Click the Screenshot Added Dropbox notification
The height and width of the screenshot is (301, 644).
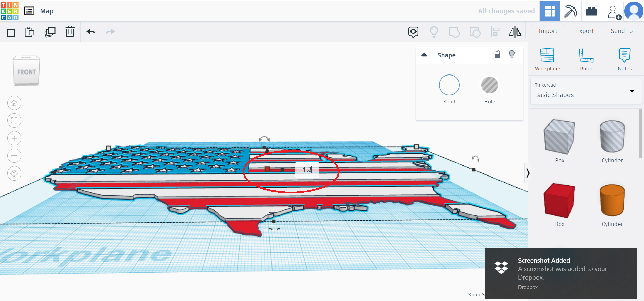561,273
